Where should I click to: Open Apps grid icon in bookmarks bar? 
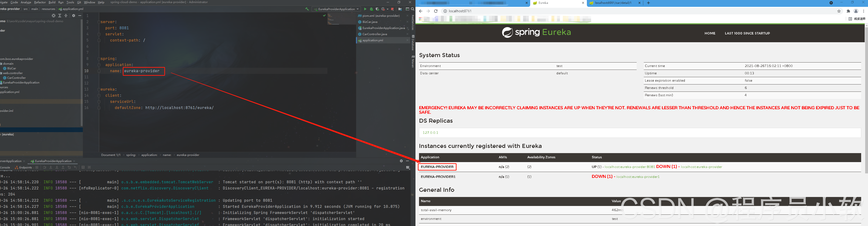point(420,19)
